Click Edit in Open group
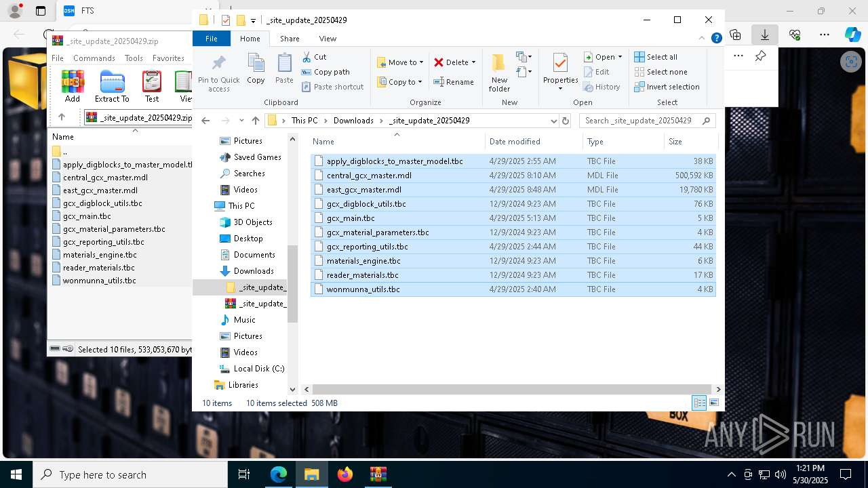This screenshot has height=488, width=868. click(596, 72)
